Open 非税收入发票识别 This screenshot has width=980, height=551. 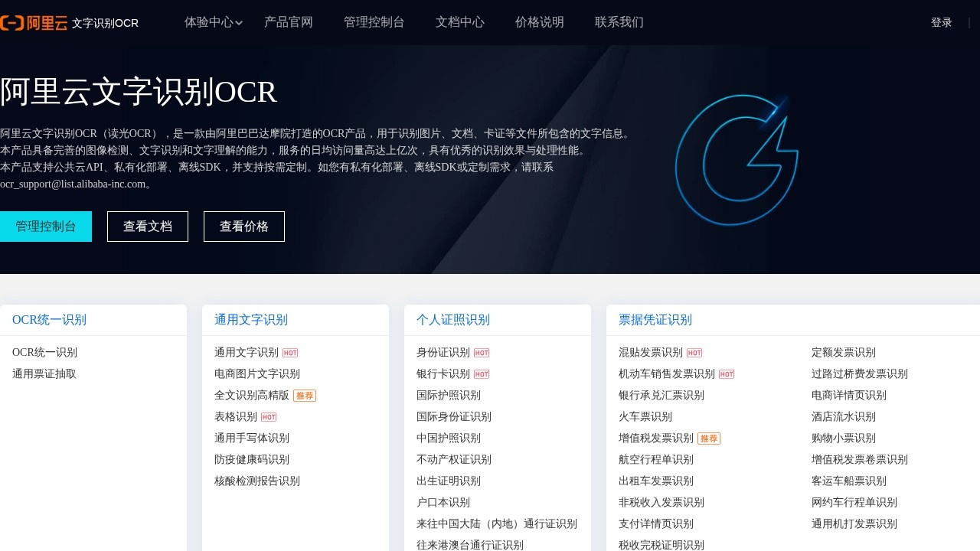661,503
